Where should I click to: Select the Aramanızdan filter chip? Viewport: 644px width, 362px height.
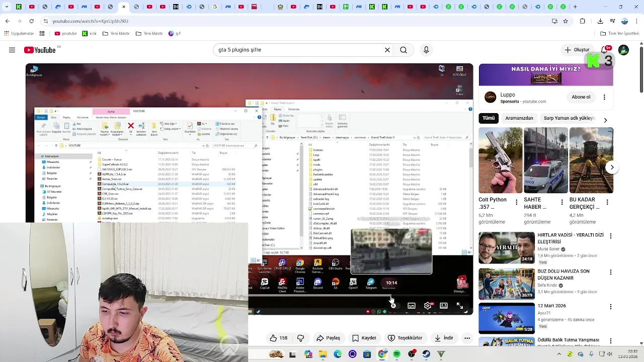(519, 118)
